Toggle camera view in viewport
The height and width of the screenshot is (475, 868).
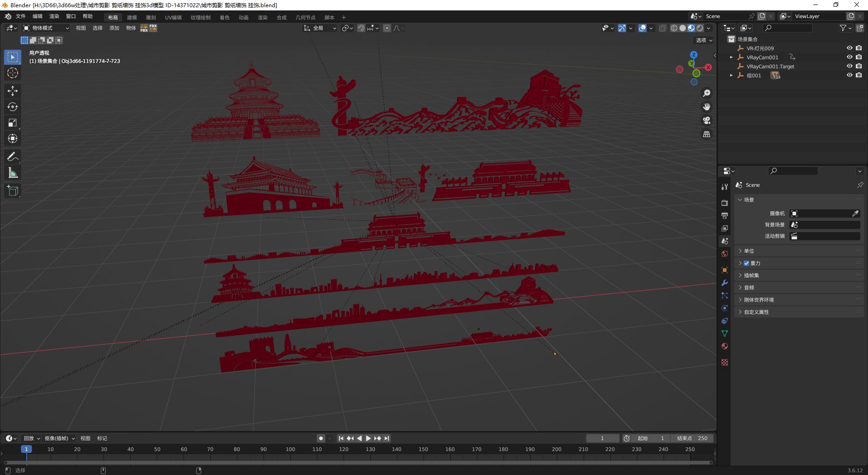coord(707,120)
